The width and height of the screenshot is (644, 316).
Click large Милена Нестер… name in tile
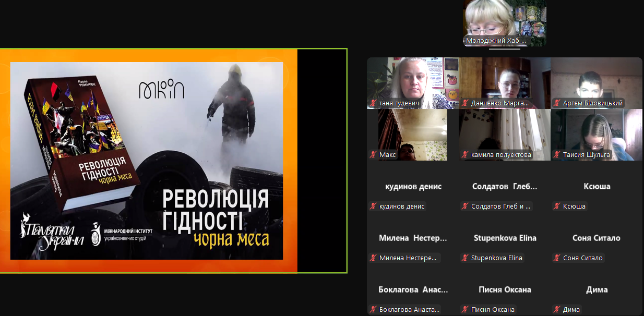(413, 238)
